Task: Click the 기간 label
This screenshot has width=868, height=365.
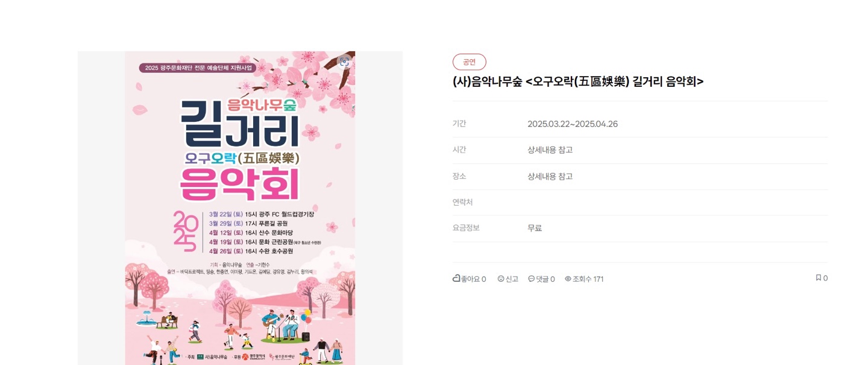Action: (459, 123)
